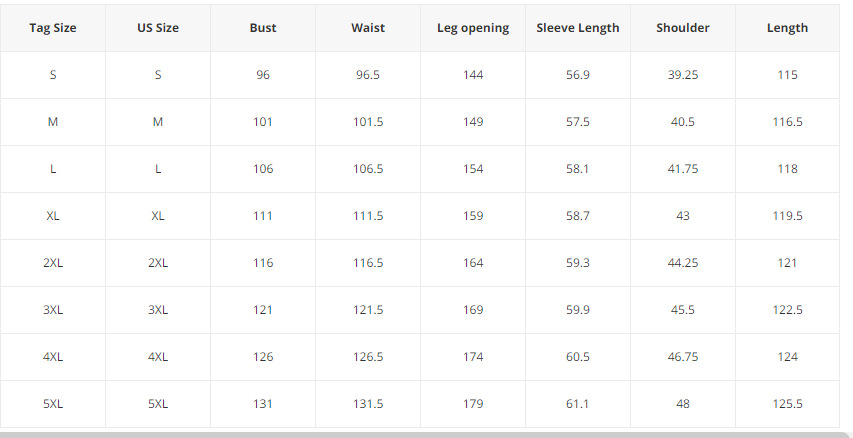
Task: Click bust value 126 in the 4XL row
Action: (x=263, y=357)
